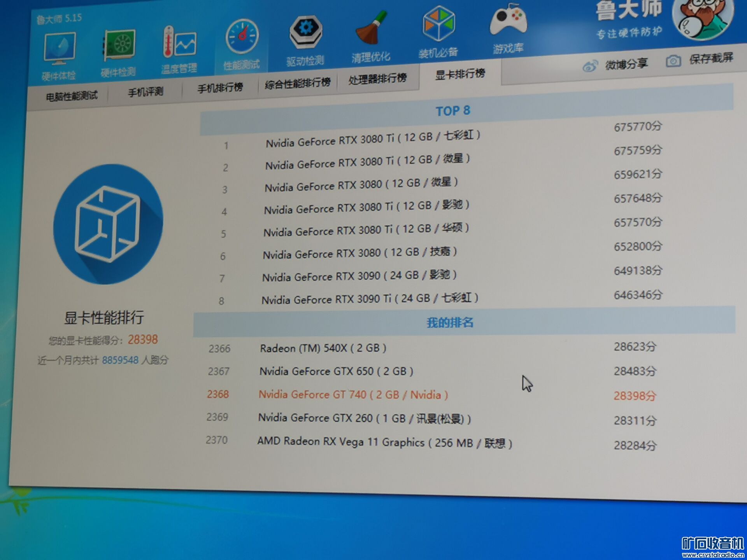Viewport: 747px width, 560px height.
Task: Switch to the 电脑性能测试 tab
Action: point(72,96)
